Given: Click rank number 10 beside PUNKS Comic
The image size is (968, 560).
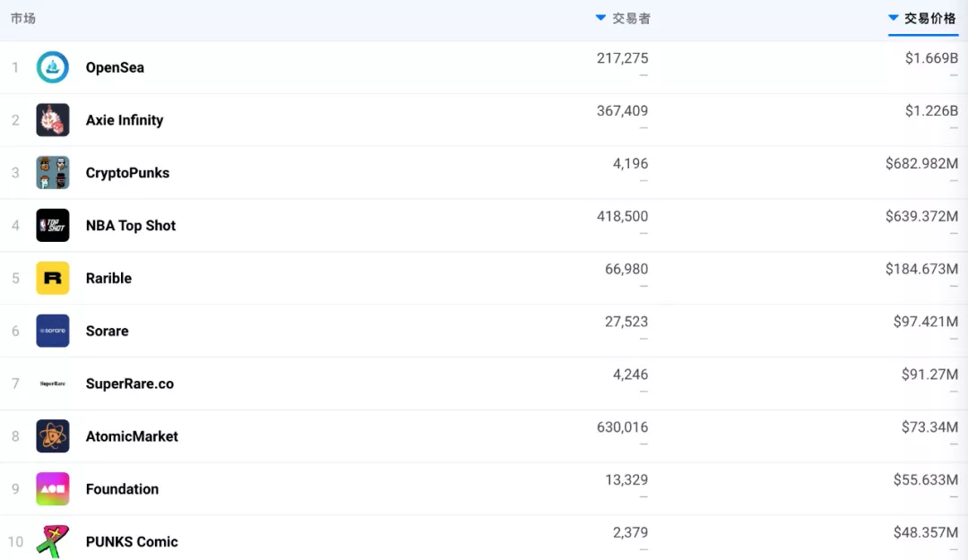Looking at the screenshot, I should pos(15,542).
